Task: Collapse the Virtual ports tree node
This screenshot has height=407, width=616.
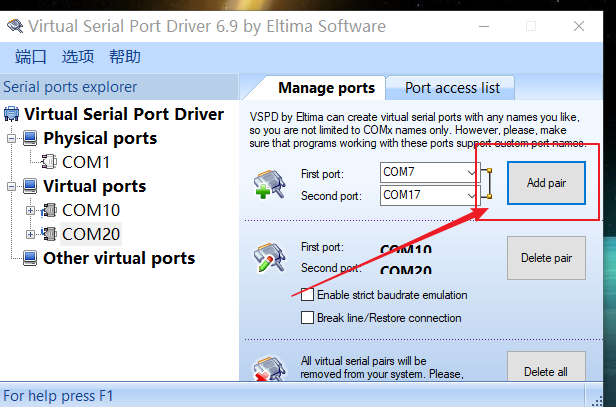Action: (x=11, y=186)
